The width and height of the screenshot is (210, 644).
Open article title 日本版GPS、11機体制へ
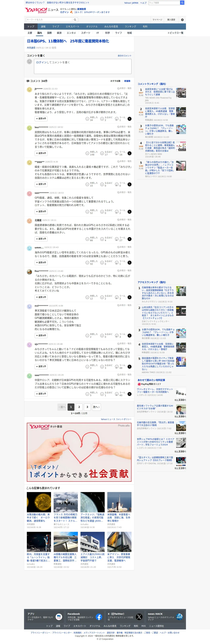68,41
